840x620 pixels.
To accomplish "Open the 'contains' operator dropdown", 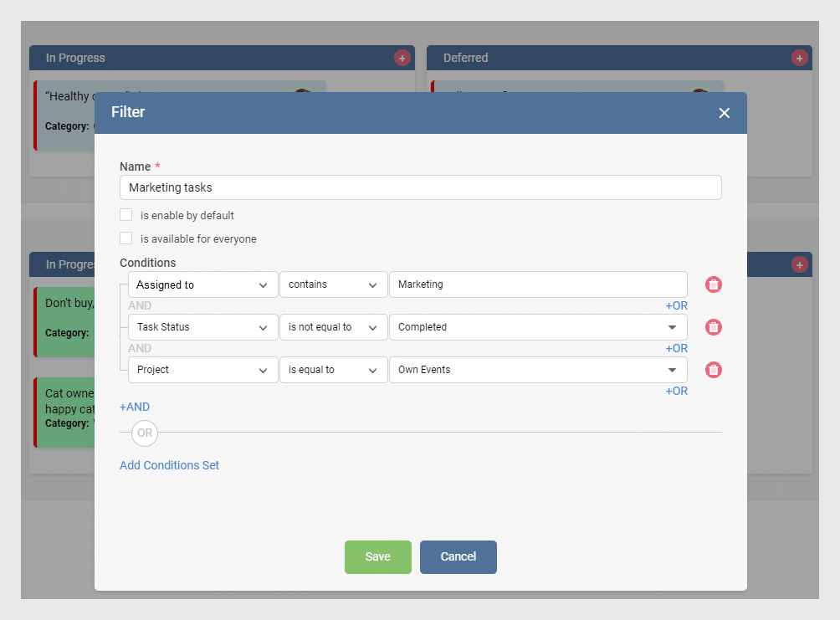I will pyautogui.click(x=333, y=284).
